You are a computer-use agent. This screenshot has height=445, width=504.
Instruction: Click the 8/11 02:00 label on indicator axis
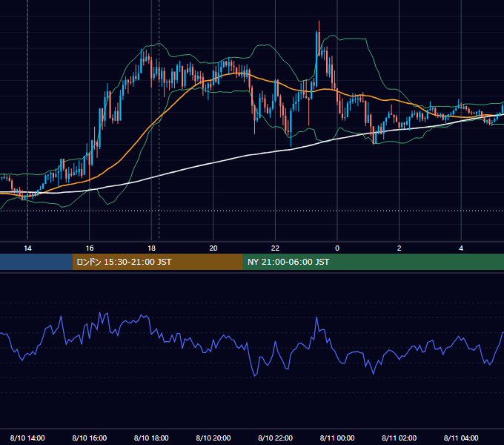click(399, 438)
